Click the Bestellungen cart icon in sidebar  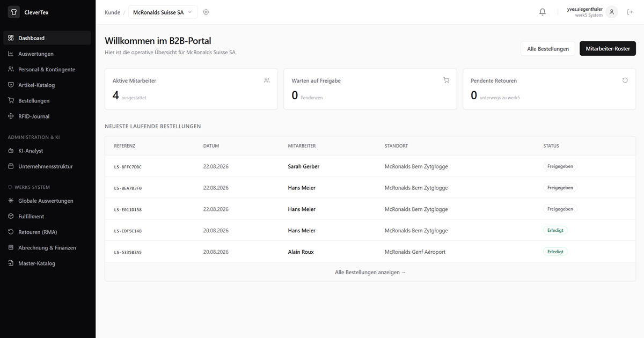[11, 100]
